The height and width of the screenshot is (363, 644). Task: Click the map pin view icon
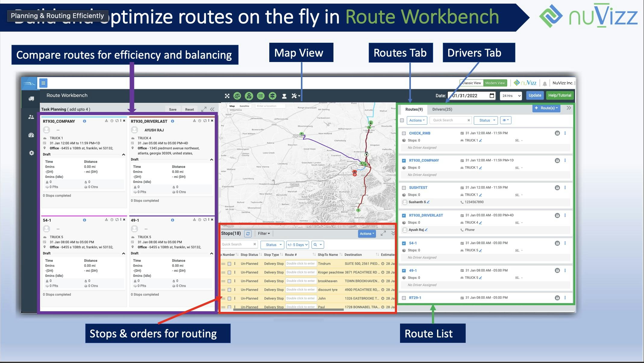point(249,96)
